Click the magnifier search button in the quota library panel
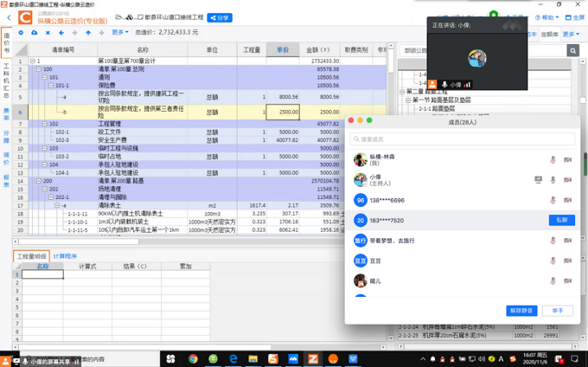Screen dimensions: 588x367 [572, 50]
